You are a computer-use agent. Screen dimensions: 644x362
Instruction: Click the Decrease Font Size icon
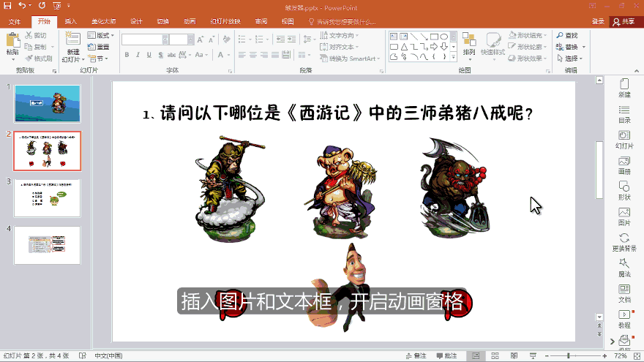pos(211,39)
